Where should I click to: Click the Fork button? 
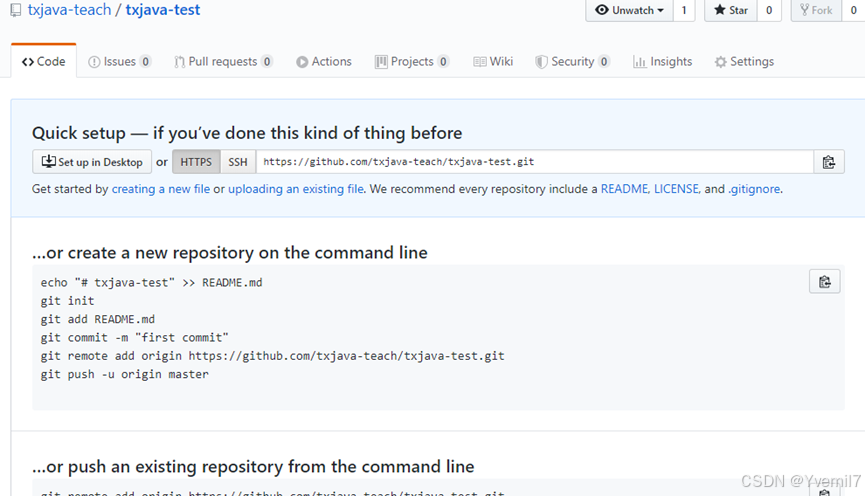coord(816,10)
